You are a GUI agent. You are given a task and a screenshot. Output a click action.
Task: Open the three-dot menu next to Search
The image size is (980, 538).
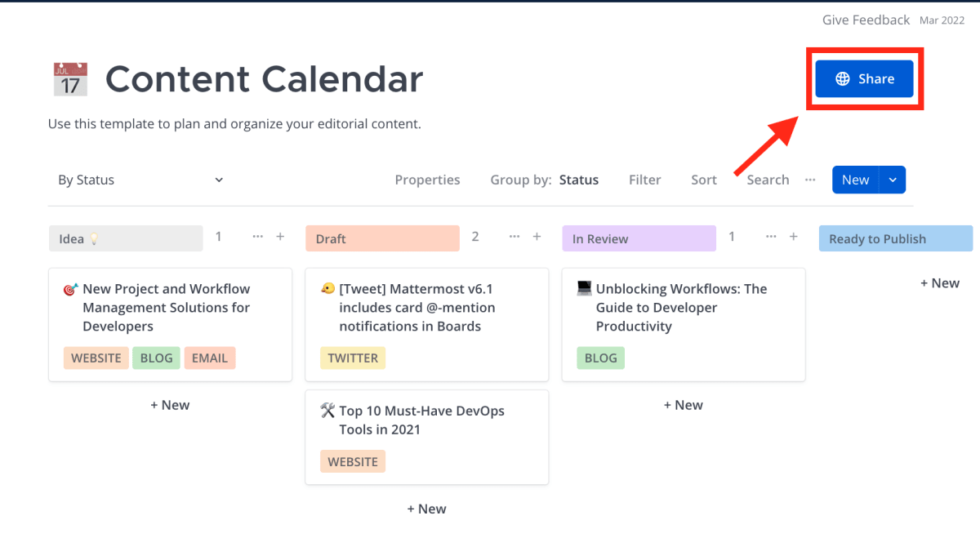pyautogui.click(x=810, y=180)
